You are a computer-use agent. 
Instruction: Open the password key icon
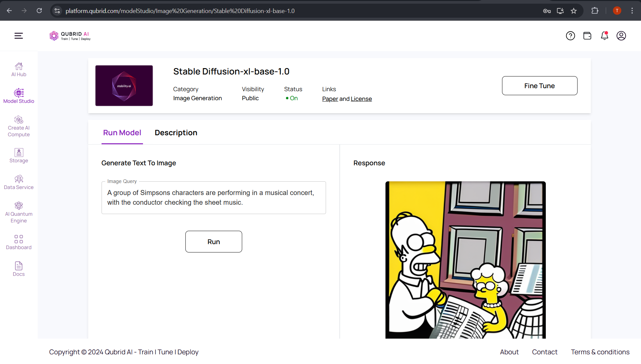547,11
